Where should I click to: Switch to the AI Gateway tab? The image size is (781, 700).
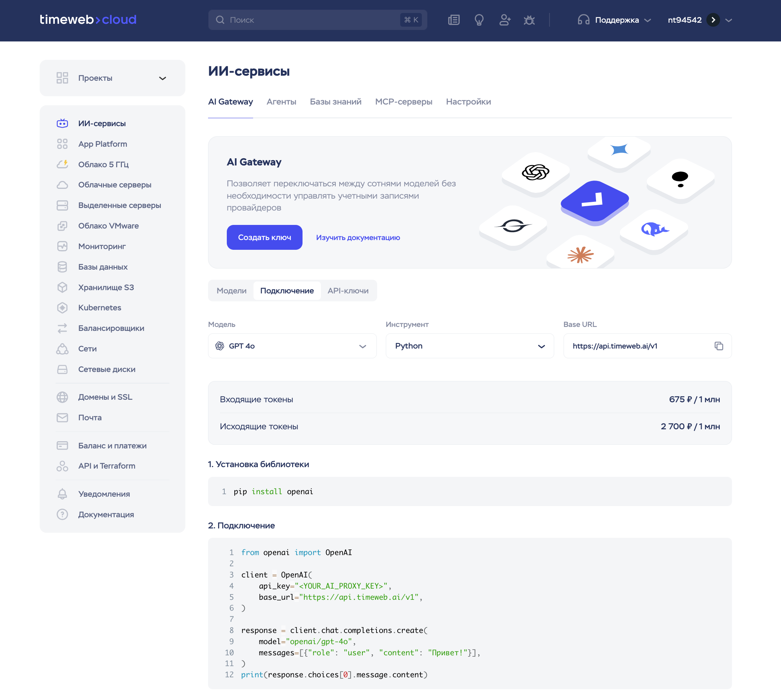tap(230, 102)
